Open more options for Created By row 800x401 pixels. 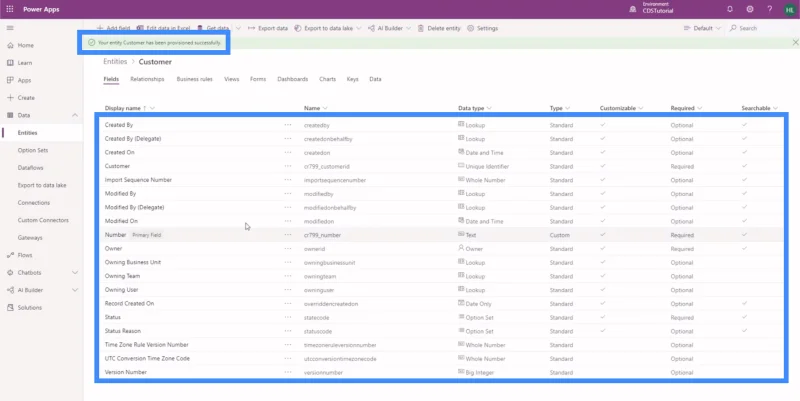[288, 124]
